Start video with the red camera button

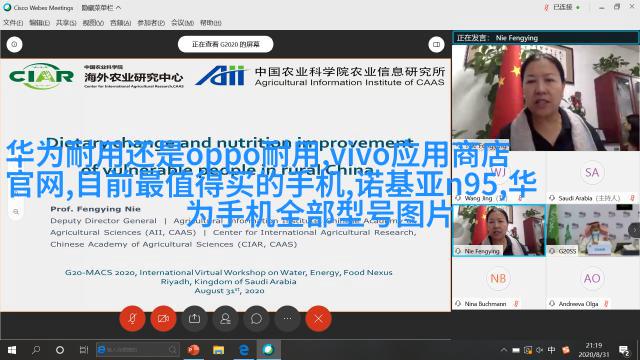(x=163, y=318)
